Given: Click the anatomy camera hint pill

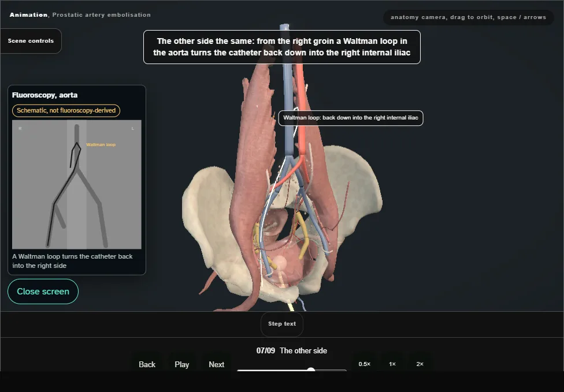Looking at the screenshot, I should (x=468, y=17).
